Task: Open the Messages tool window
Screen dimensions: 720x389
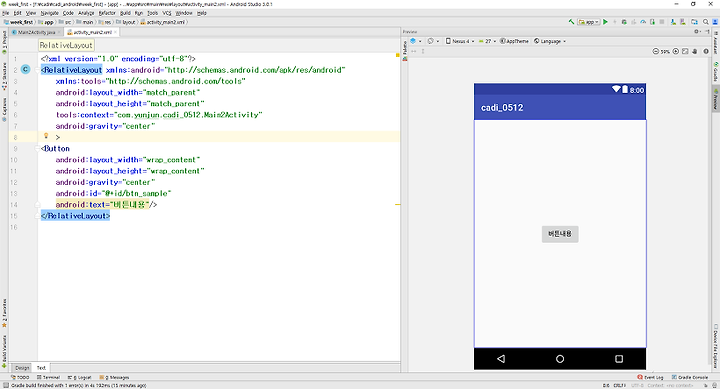Action: coord(114,378)
